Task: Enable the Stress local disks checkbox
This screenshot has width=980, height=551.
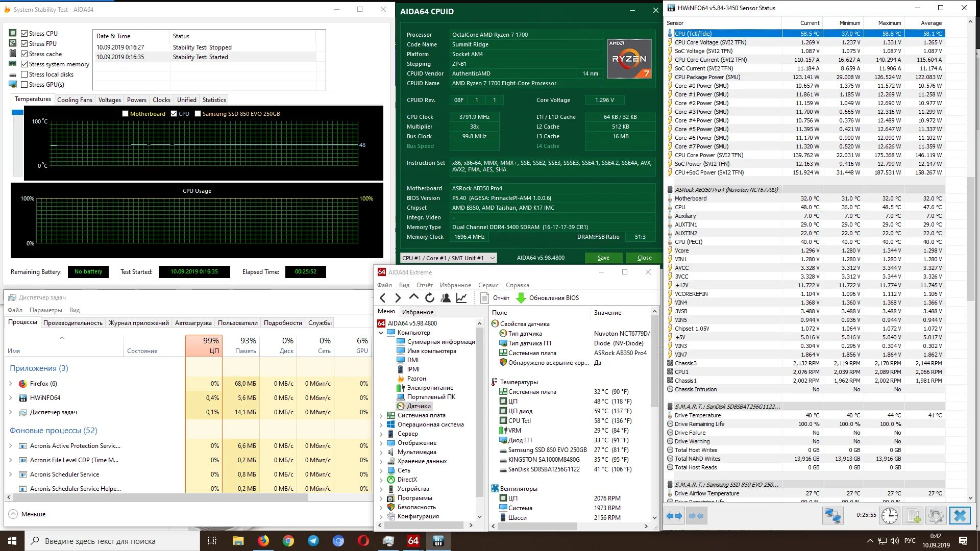Action: pos(24,74)
